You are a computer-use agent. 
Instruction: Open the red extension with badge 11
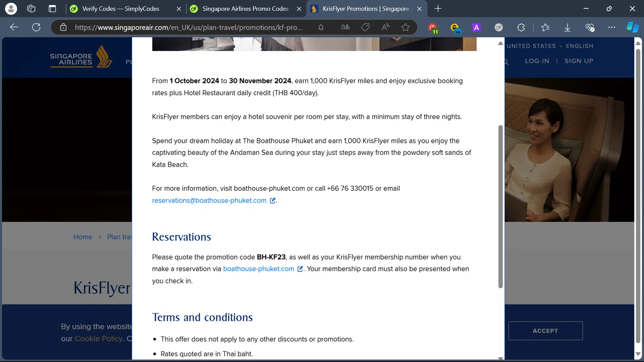[x=433, y=28]
